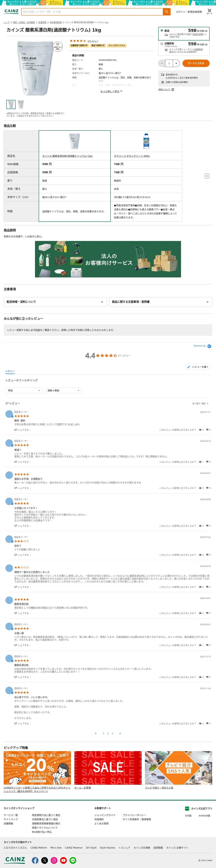Open 洗濯洗剤 breadcrumb
Screen dimensions: 216x868
click(x=42, y=23)
